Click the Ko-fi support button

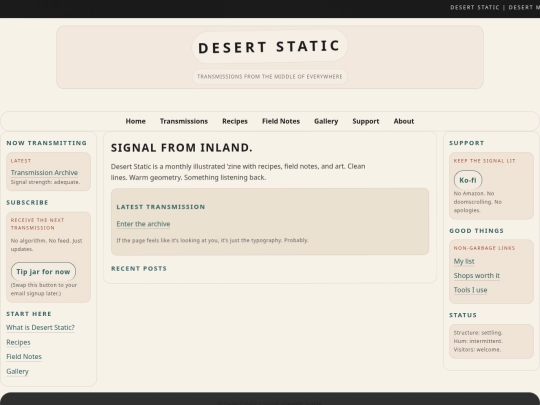(468, 180)
